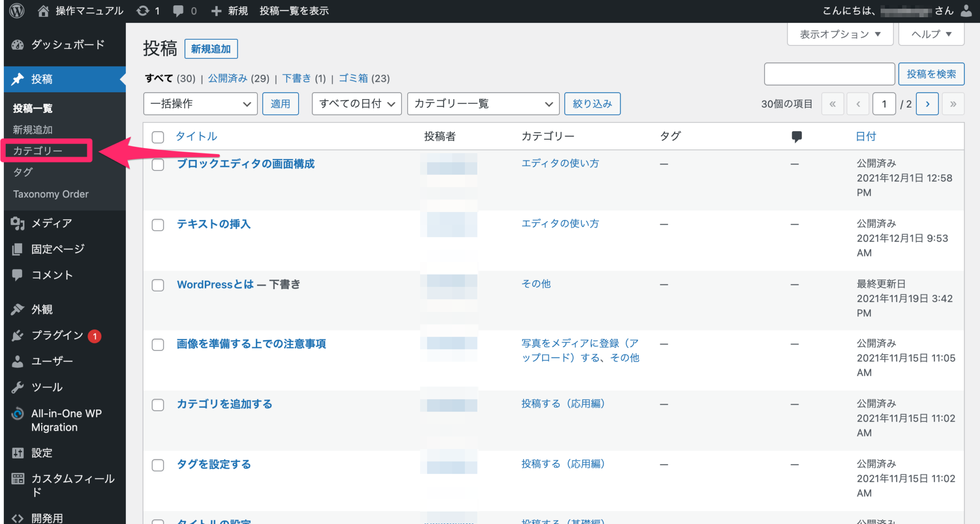Viewport: 980px width, 524px height.
Task: Select the checkbox for カテゴリを追加する post
Action: [158, 405]
